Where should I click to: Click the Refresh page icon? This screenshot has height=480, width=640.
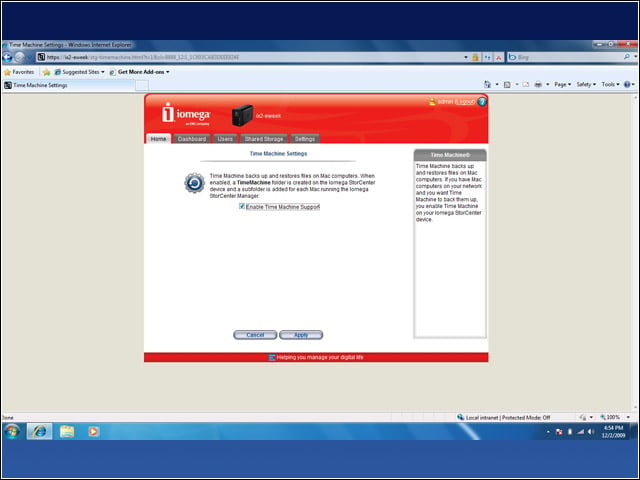(x=487, y=58)
